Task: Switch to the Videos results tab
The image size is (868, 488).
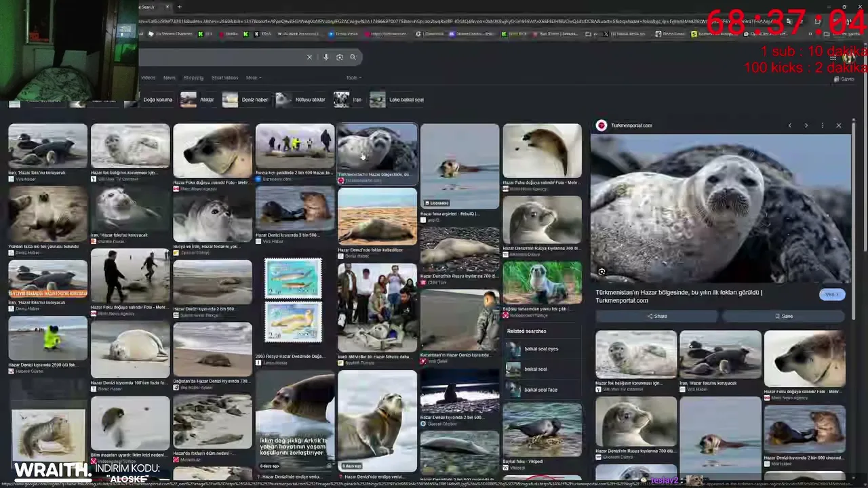Action: pos(148,77)
